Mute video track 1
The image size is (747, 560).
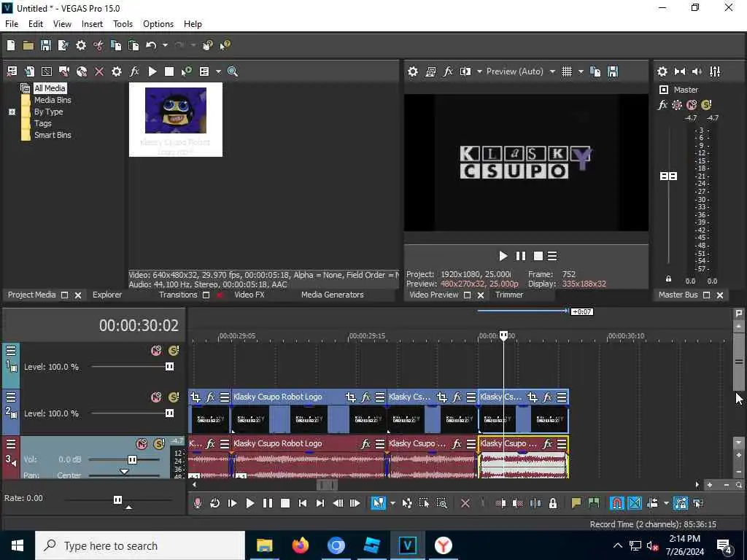coord(156,351)
